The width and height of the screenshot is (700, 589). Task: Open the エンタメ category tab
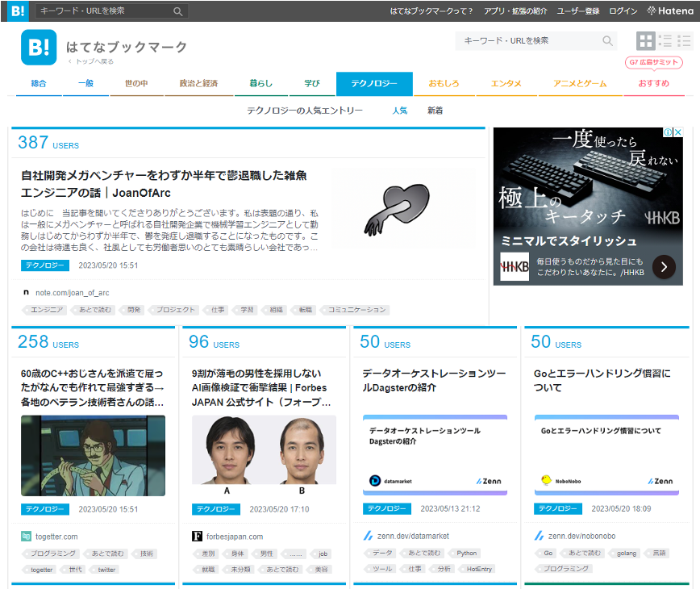pos(506,83)
